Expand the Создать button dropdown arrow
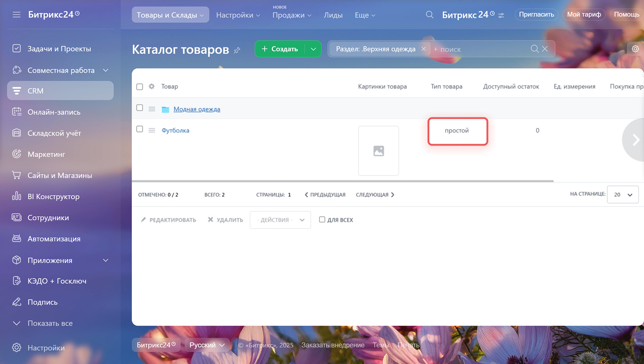 [x=313, y=49]
